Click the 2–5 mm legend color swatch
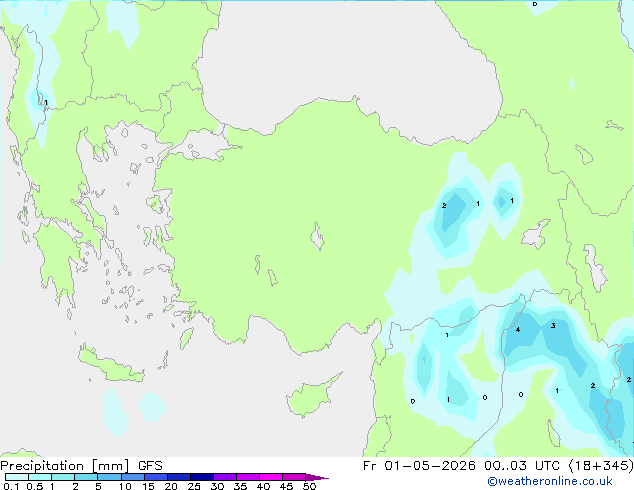 [86, 477]
